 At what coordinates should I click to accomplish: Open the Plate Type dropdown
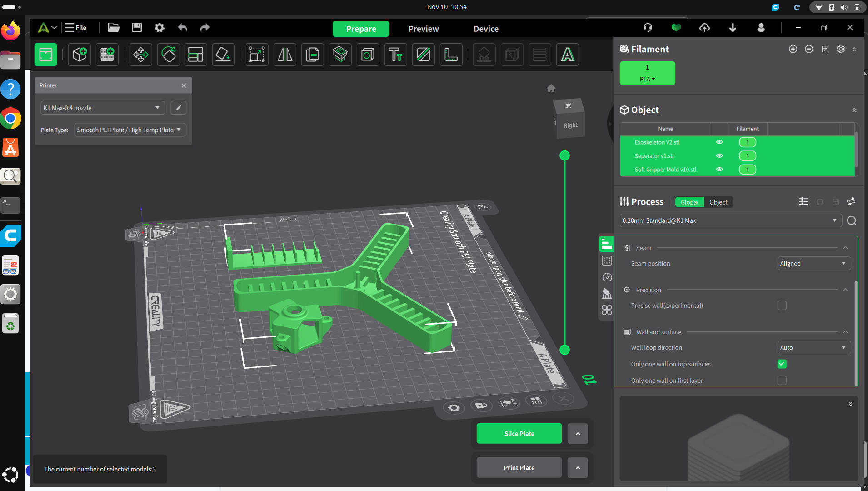130,130
